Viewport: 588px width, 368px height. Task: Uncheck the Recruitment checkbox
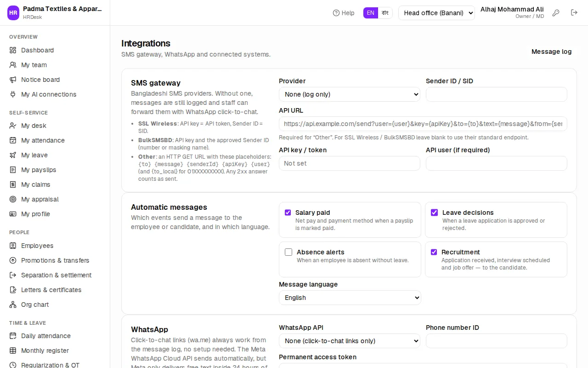[434, 252]
